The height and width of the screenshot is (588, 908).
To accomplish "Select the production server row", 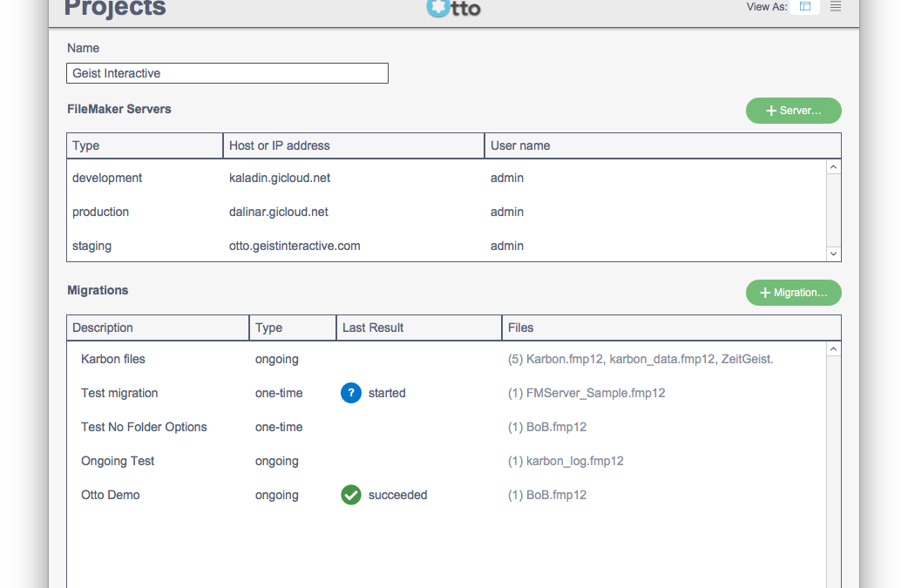I will point(446,212).
